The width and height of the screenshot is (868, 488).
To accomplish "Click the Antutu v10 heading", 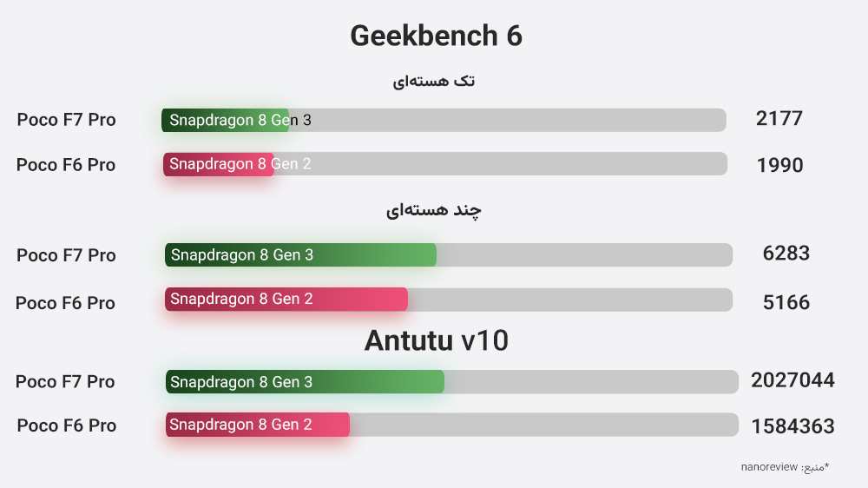I will tap(437, 340).
